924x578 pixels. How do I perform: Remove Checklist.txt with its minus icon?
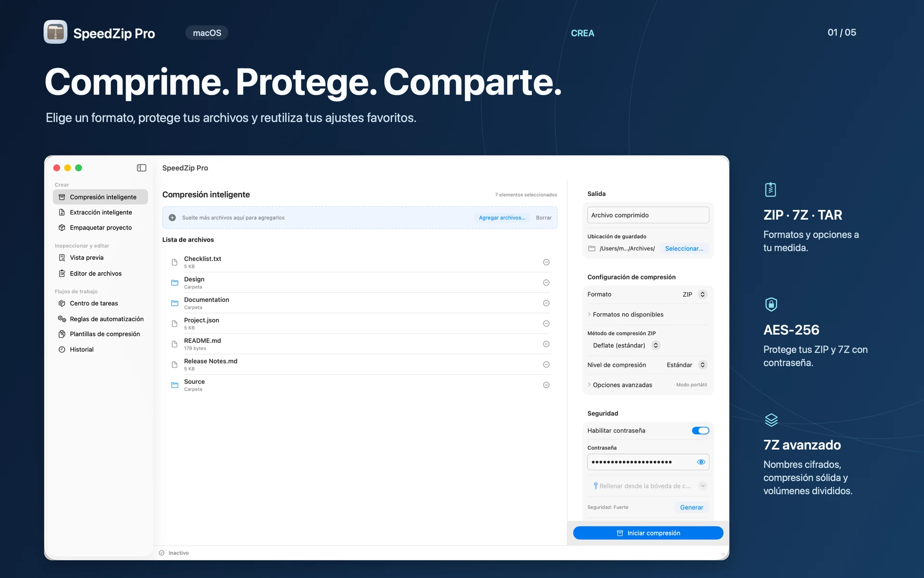pos(546,262)
